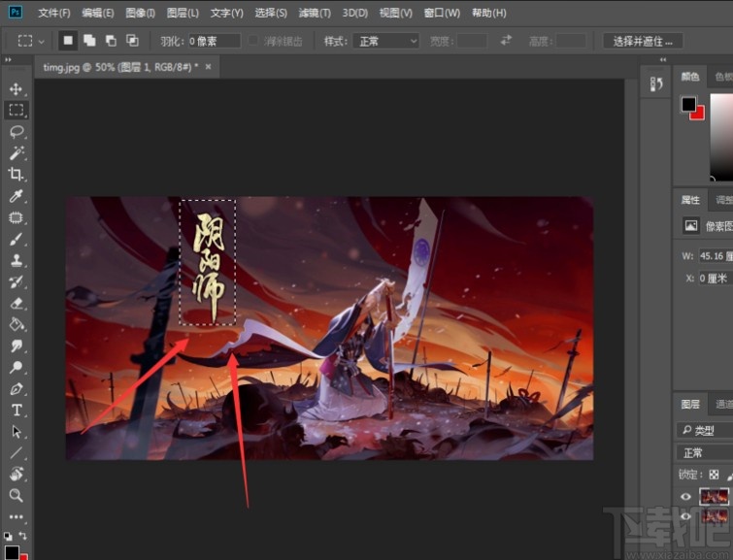Select the Paint Bucket tool
Image resolution: width=733 pixels, height=560 pixels.
coord(17,324)
